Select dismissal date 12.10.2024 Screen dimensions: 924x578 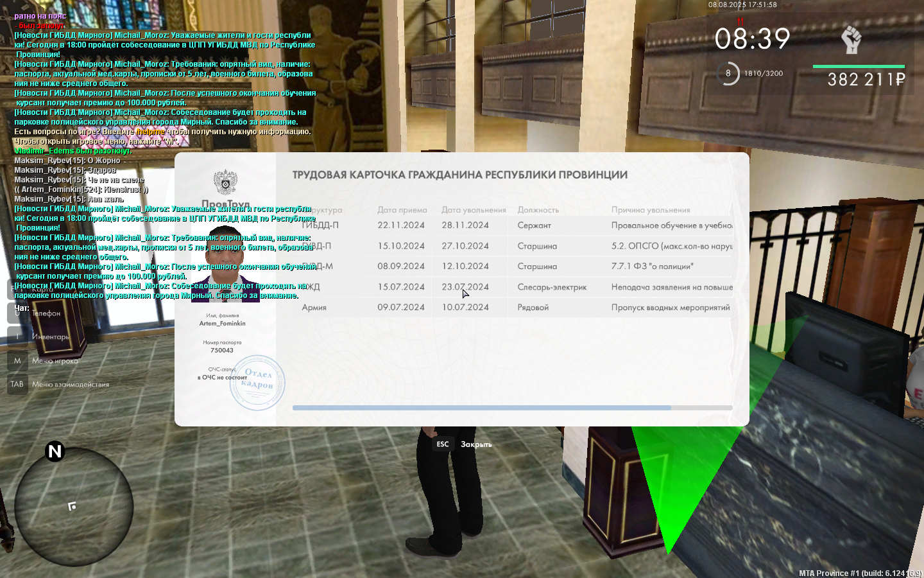tap(465, 267)
